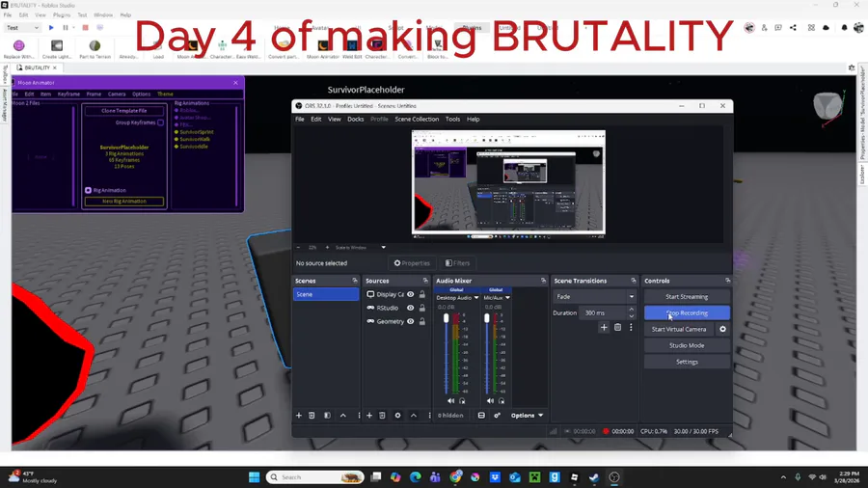
Task: Open Audio Mixer Options dropdown
Action: pos(527,416)
